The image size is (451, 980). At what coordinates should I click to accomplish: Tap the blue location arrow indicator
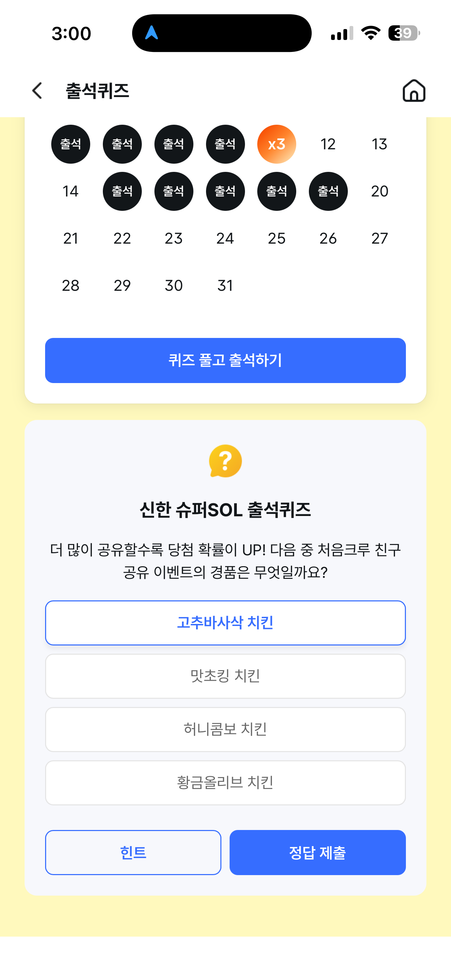click(152, 33)
